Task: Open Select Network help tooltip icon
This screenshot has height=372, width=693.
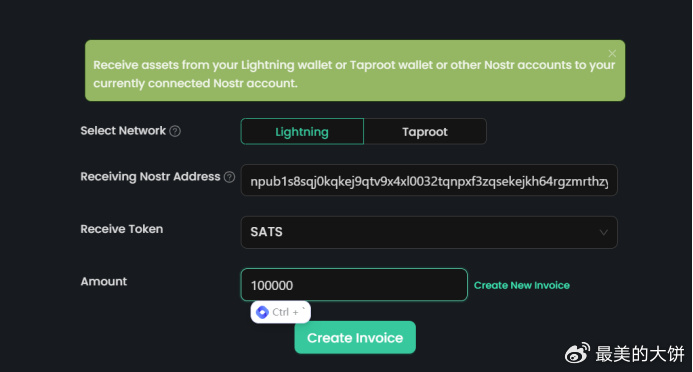Action: click(x=175, y=131)
